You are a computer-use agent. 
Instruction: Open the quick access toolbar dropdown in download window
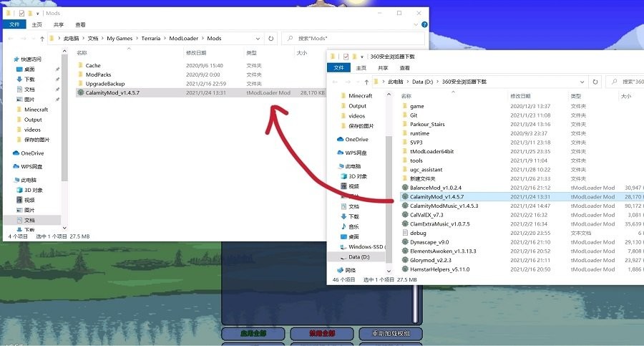pos(362,57)
